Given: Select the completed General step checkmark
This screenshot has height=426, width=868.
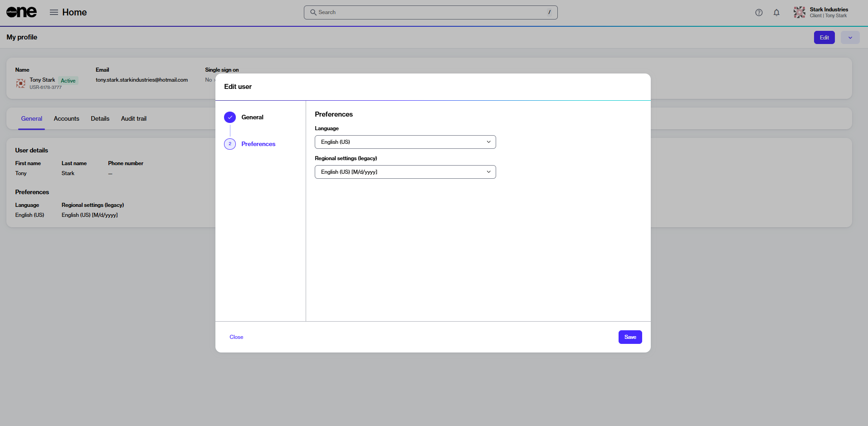Looking at the screenshot, I should [x=230, y=118].
